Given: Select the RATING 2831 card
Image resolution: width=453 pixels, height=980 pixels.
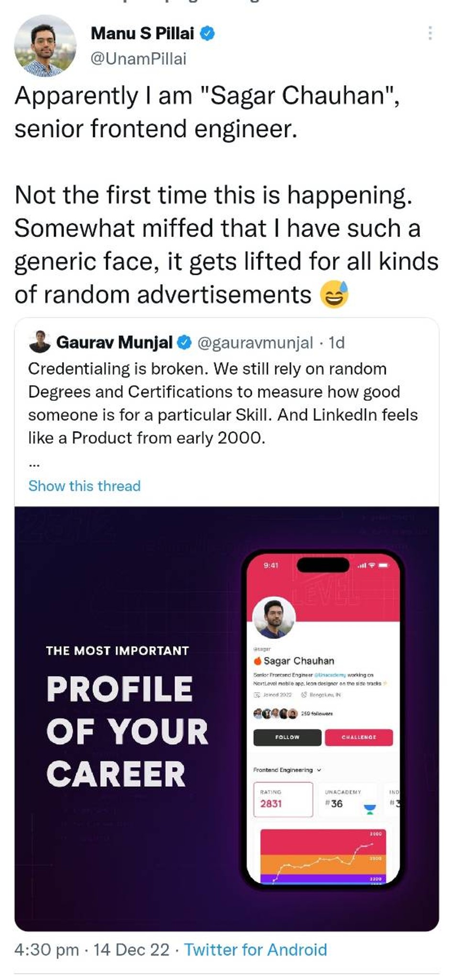Looking at the screenshot, I should click(283, 799).
